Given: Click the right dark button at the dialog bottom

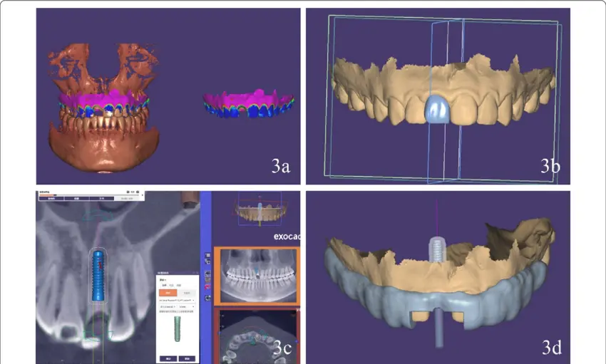Looking at the screenshot, I should (x=187, y=358).
